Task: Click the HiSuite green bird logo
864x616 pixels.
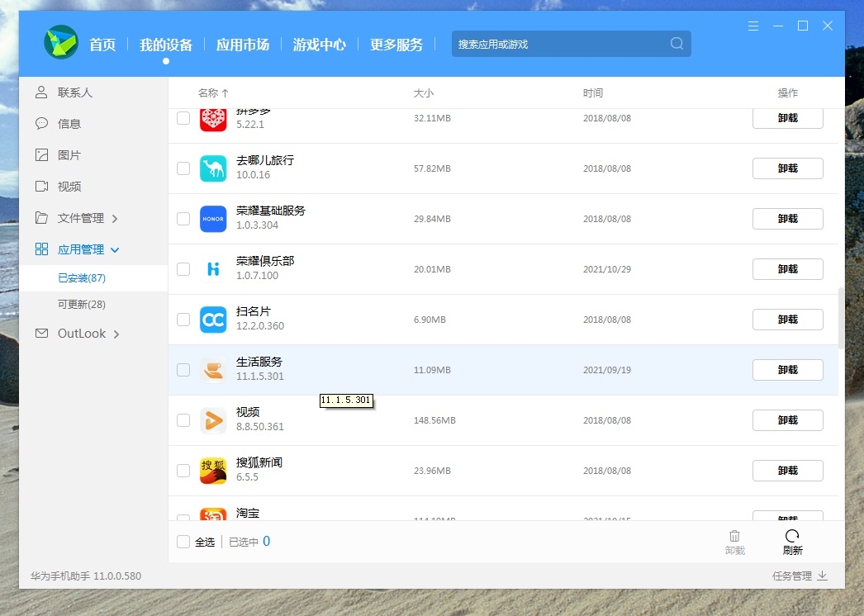Action: 60,42
